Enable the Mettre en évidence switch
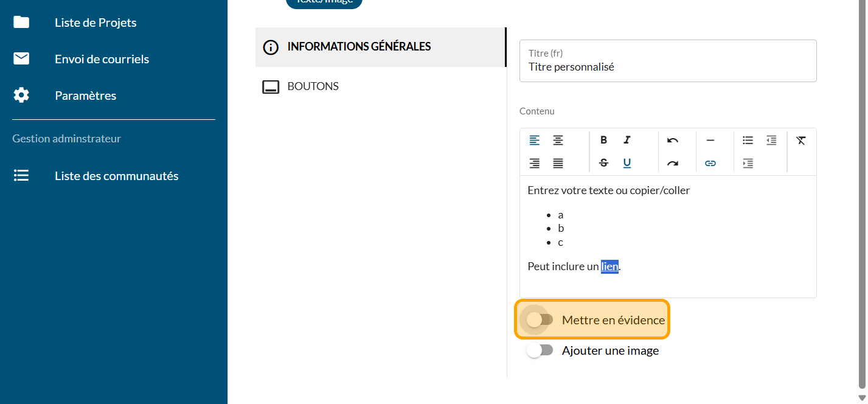Image resolution: width=868 pixels, height=404 pixels. click(x=540, y=319)
